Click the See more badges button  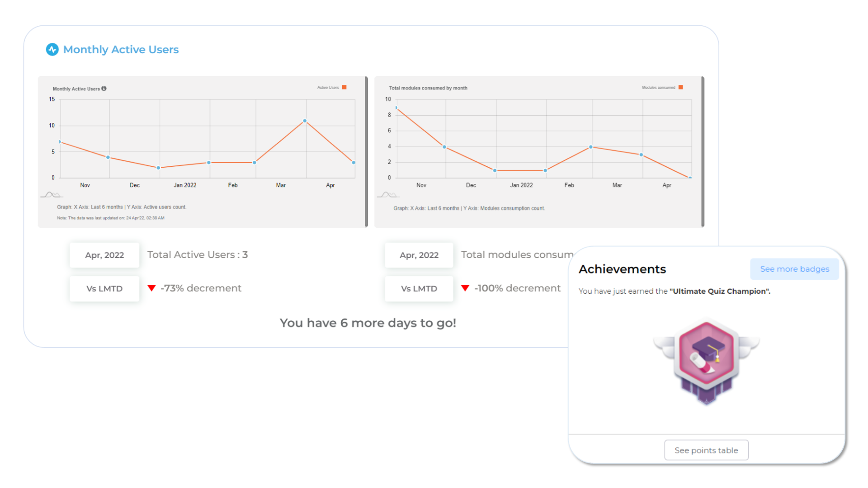coord(794,269)
